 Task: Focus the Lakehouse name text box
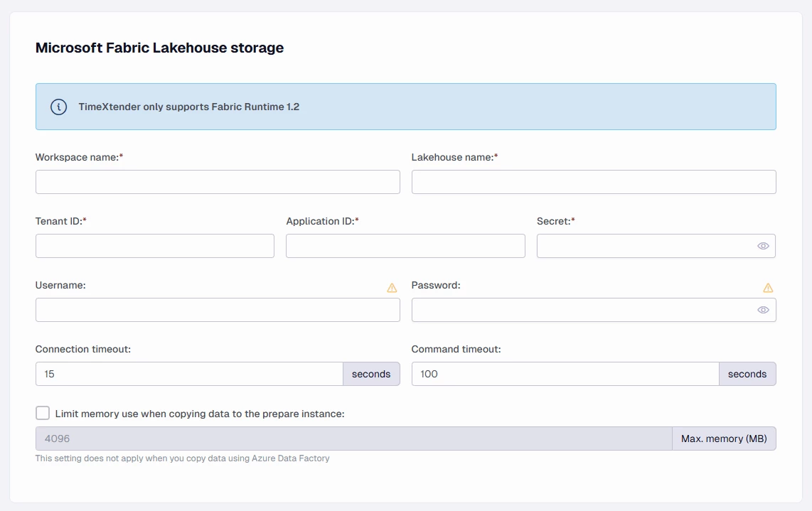[x=594, y=182]
